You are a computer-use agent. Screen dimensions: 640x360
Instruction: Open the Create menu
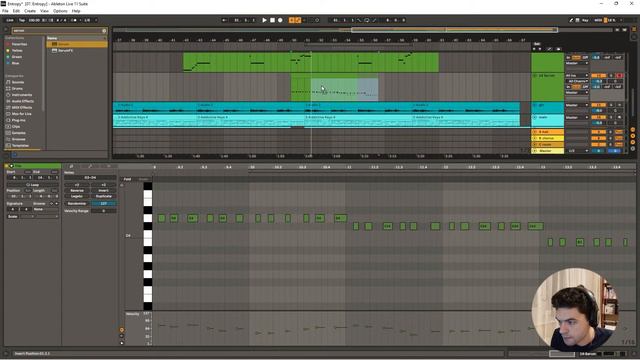tap(30, 11)
